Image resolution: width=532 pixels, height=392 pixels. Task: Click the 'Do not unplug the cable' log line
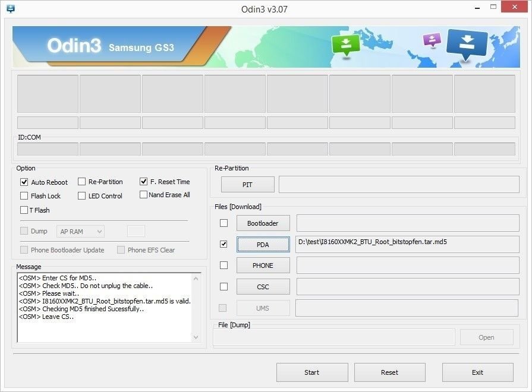[x=86, y=286]
